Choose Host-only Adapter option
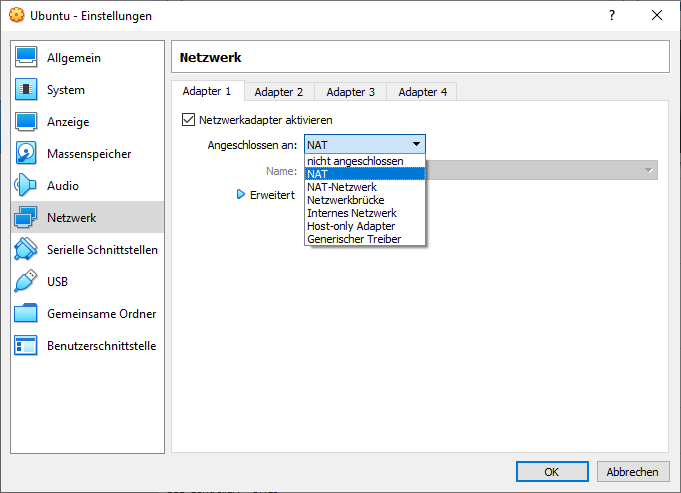Screen dimensions: 681x493 [x=365, y=226]
